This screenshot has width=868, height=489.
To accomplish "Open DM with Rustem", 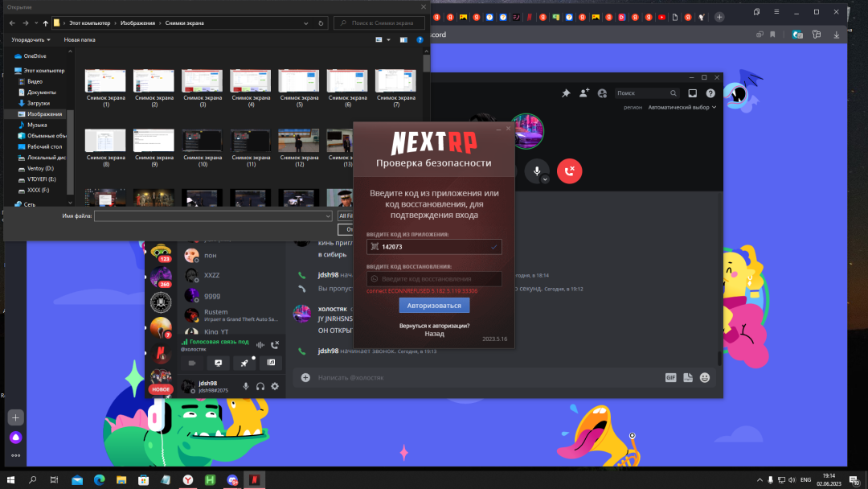I will pos(232,315).
